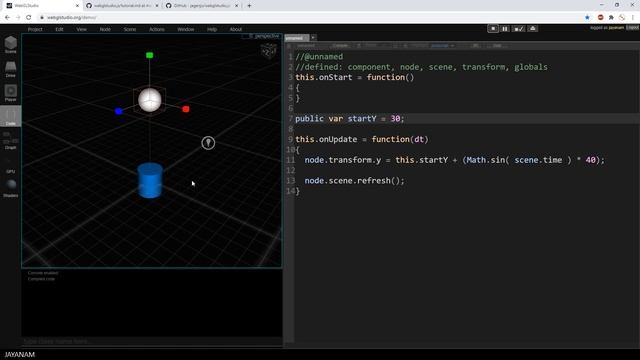Image resolution: width=640 pixels, height=360 pixels.
Task: Open the Shaders sphere sidebar icon
Action: 11,188
